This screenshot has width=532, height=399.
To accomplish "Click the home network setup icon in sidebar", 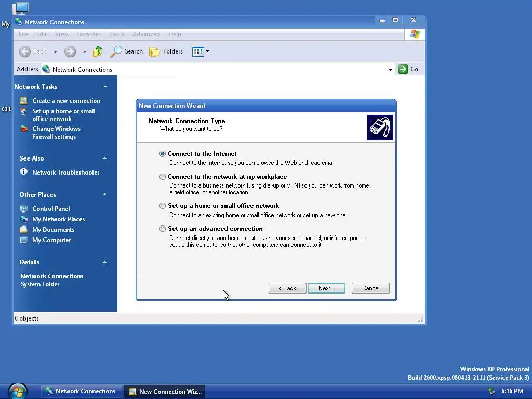I will click(23, 111).
